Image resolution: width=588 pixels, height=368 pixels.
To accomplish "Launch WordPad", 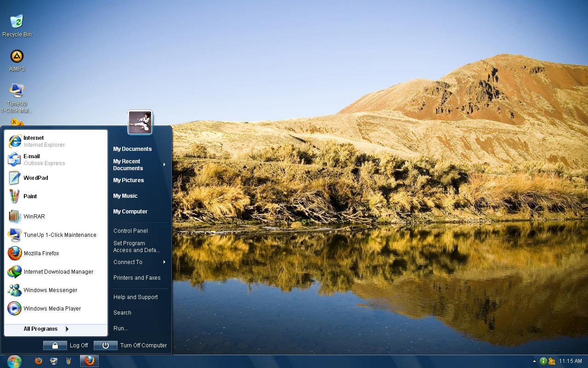I will click(x=36, y=178).
